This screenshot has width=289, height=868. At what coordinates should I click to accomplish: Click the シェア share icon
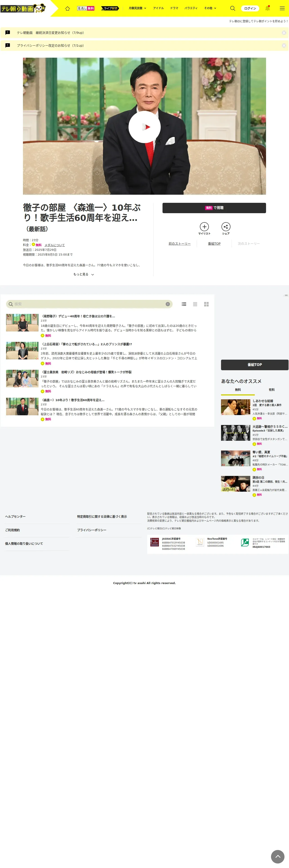point(226,228)
